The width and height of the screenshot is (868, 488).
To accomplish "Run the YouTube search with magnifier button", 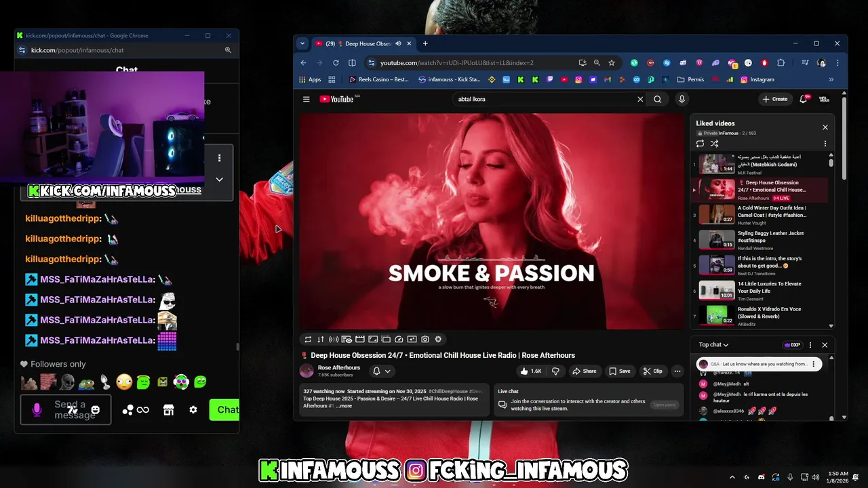I will click(657, 99).
